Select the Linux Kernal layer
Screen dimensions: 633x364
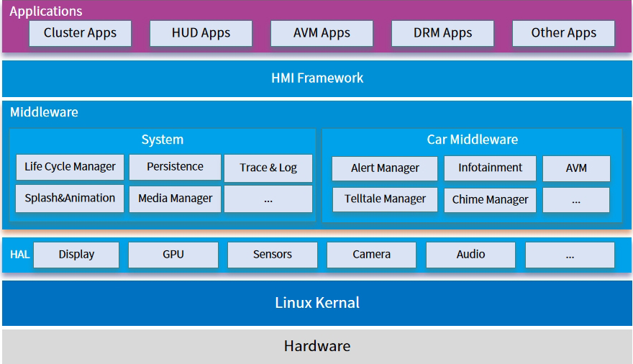point(317,303)
